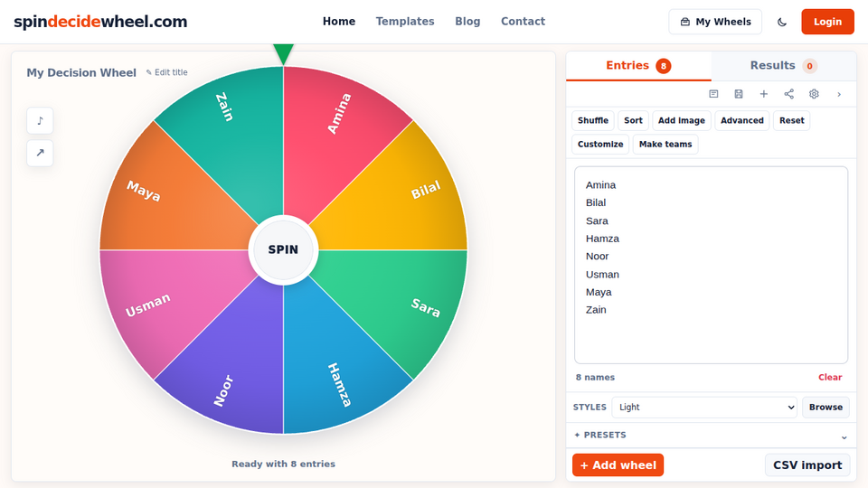Select the Bilal entry in the list
868x488 pixels.
click(596, 202)
